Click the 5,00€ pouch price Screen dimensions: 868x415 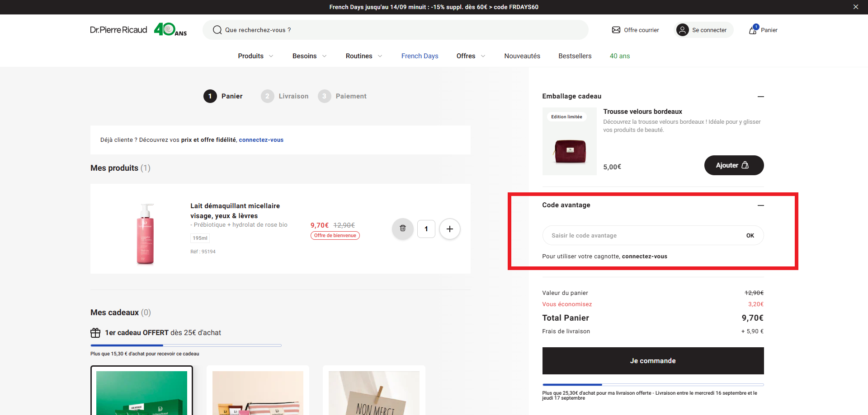[x=612, y=167]
